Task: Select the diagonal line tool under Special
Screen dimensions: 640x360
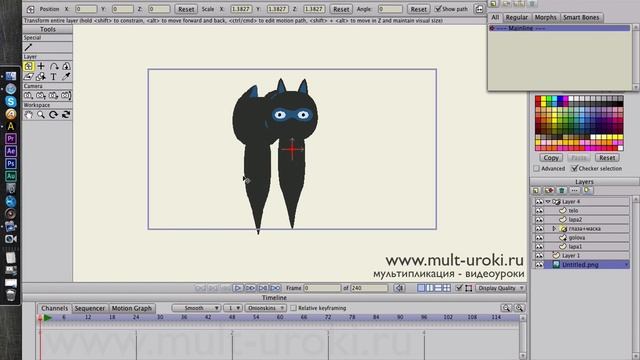Action: (28, 47)
